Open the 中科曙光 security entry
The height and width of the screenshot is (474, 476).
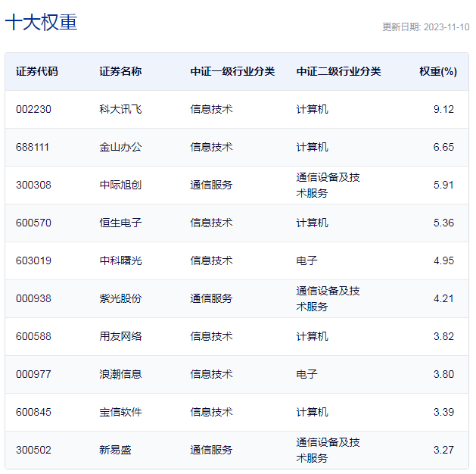click(120, 260)
